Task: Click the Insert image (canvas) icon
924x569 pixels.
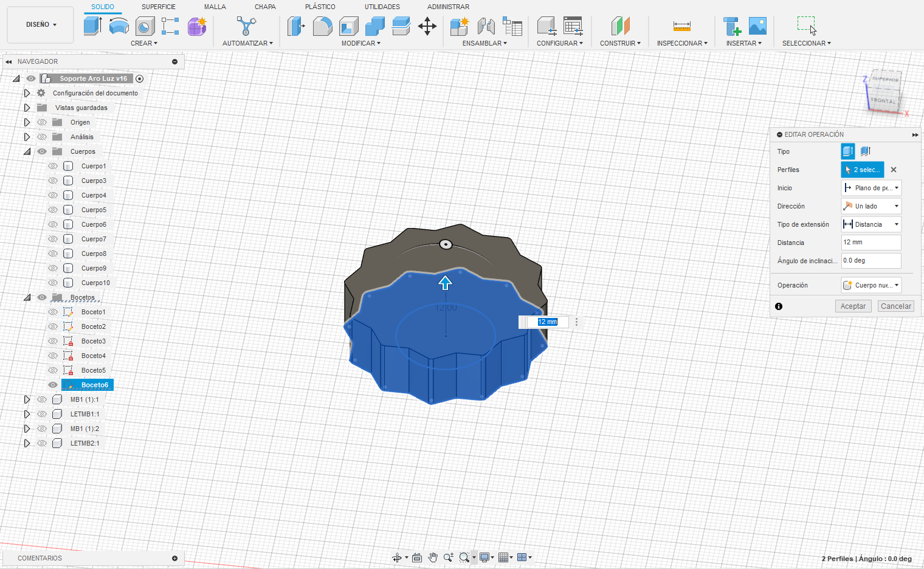Action: 757,26
